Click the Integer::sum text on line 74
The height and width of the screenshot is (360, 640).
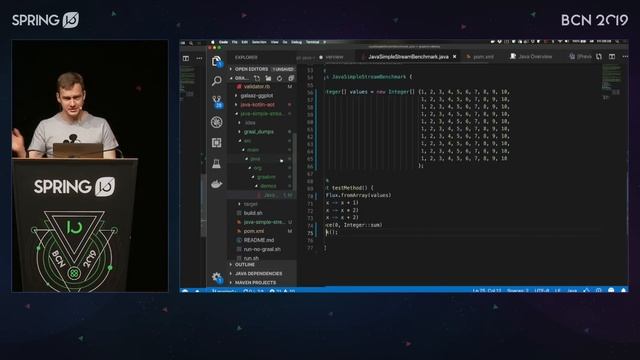pyautogui.click(x=363, y=225)
